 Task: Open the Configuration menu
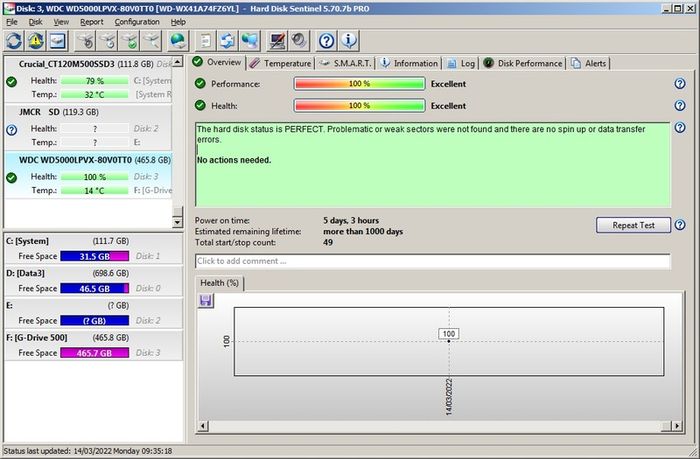[x=137, y=22]
